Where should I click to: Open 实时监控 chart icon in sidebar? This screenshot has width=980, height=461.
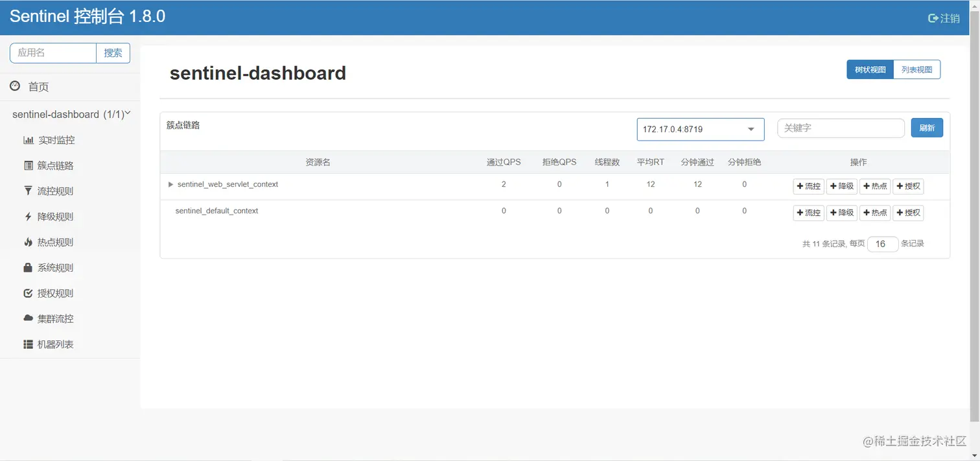click(29, 140)
